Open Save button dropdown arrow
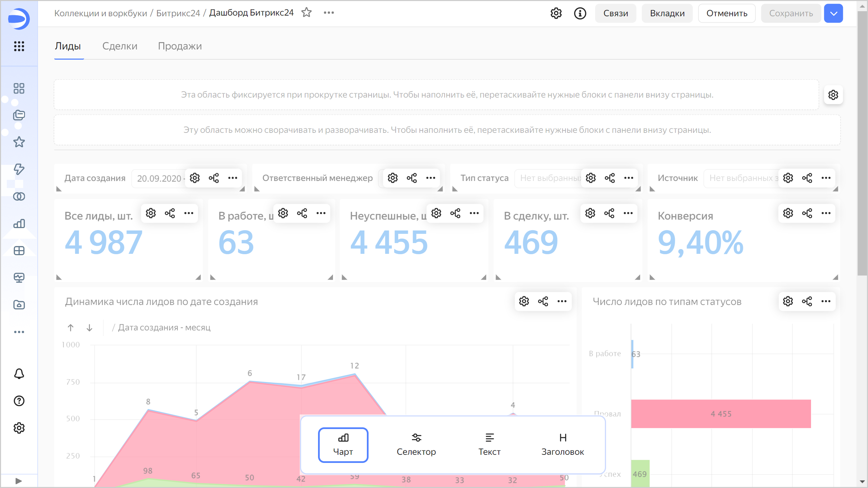The width and height of the screenshot is (868, 488). pyautogui.click(x=833, y=14)
